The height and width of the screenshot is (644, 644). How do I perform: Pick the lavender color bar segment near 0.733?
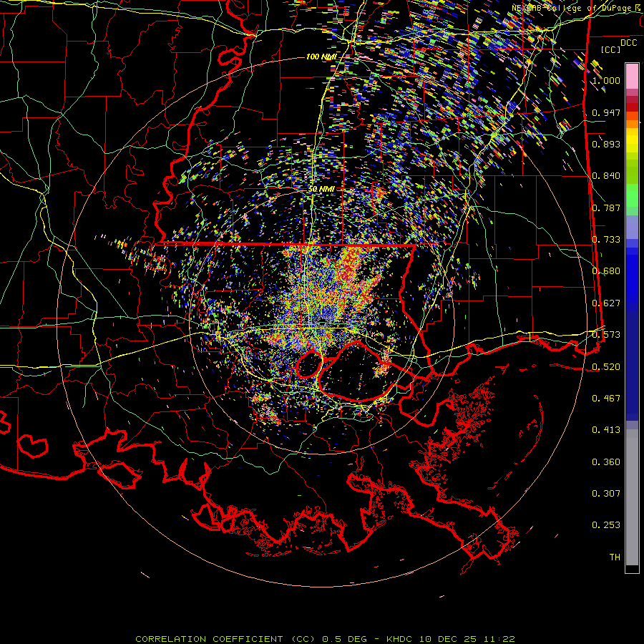click(632, 227)
